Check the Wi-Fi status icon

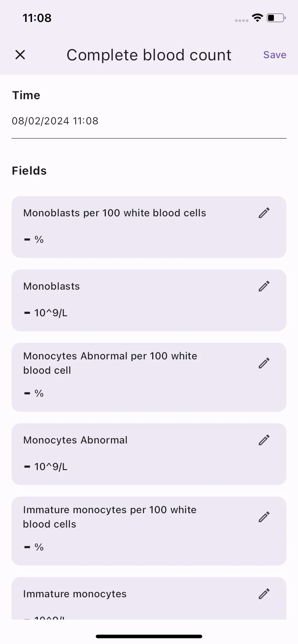point(257,18)
